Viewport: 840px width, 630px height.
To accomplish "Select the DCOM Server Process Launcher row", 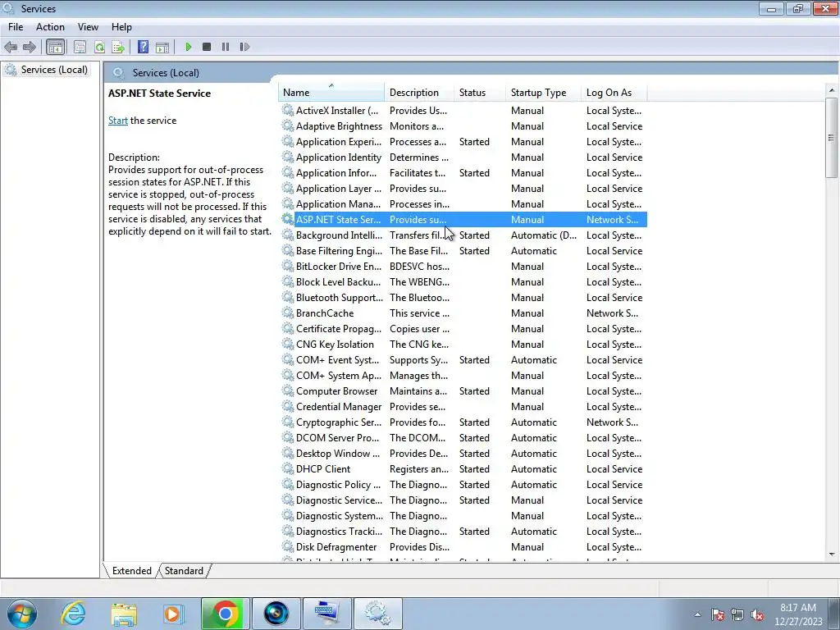I will click(463, 438).
